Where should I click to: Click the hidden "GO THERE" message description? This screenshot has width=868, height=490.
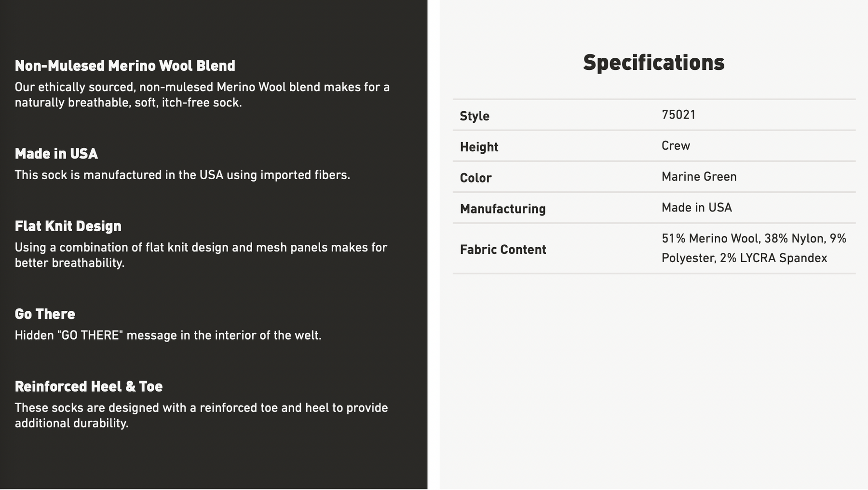tap(168, 335)
